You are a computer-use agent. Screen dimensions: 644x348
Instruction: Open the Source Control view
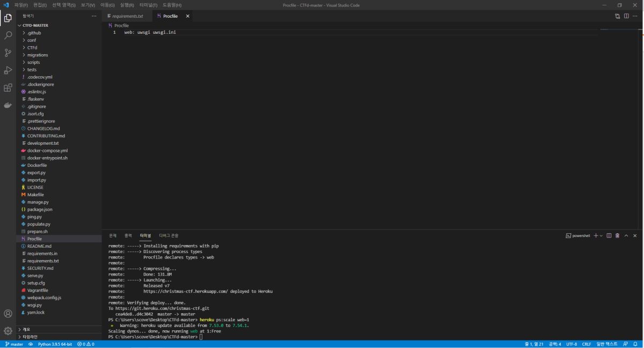[x=8, y=53]
